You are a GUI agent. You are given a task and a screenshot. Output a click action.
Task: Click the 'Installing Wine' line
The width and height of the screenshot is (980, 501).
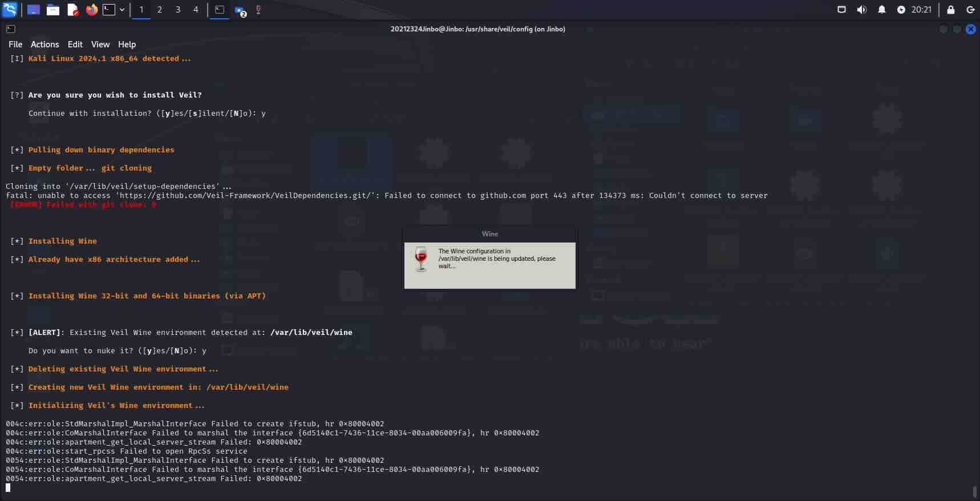click(x=54, y=241)
